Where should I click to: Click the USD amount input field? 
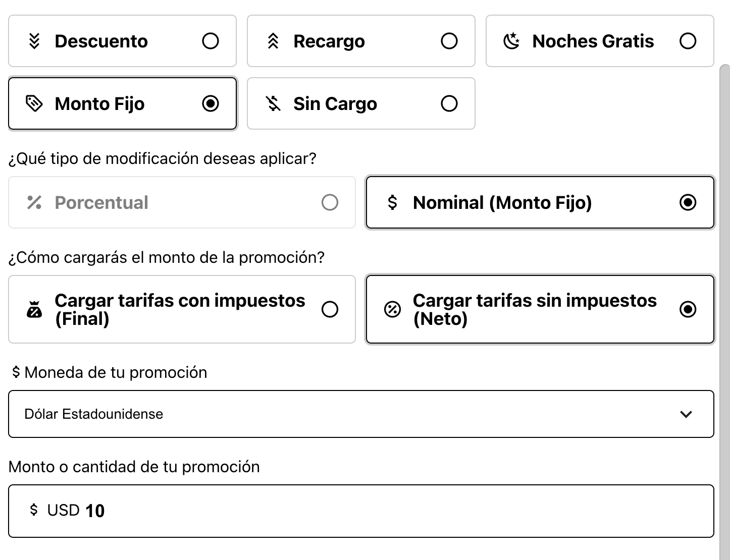point(361,511)
